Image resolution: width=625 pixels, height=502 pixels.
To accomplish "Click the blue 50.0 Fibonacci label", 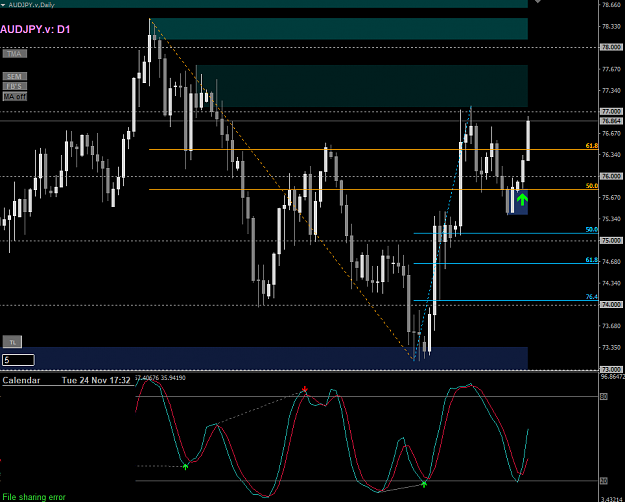I will pyautogui.click(x=592, y=230).
